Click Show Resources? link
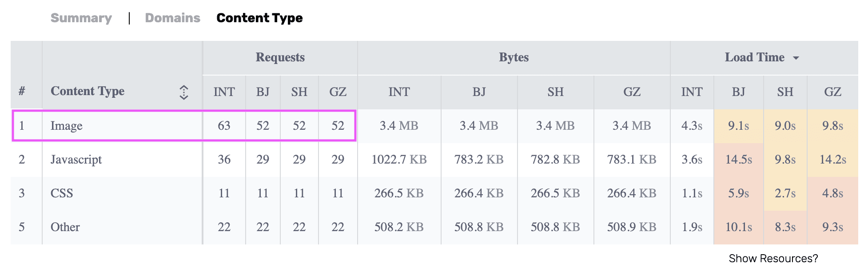This screenshot has width=868, height=272. click(773, 258)
